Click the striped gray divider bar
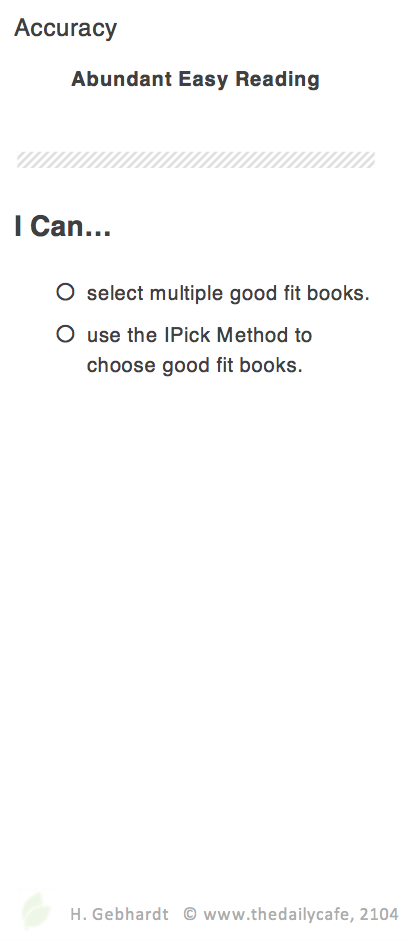This screenshot has height=942, width=414. click(x=196, y=160)
